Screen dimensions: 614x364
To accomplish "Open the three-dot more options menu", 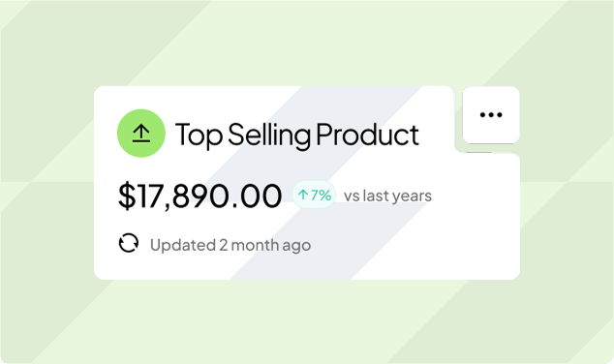I will click(491, 115).
